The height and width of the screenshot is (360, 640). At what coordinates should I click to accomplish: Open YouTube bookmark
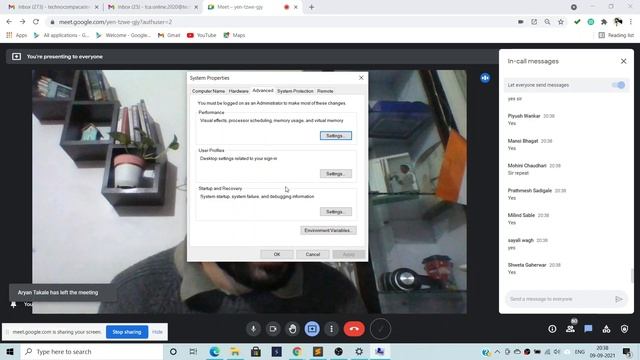202,35
